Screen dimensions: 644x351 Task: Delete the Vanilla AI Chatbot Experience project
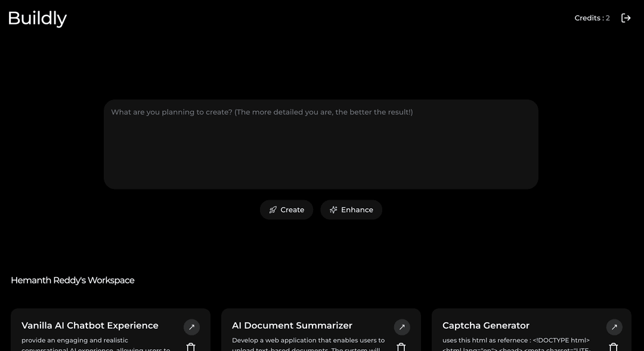coord(191,347)
